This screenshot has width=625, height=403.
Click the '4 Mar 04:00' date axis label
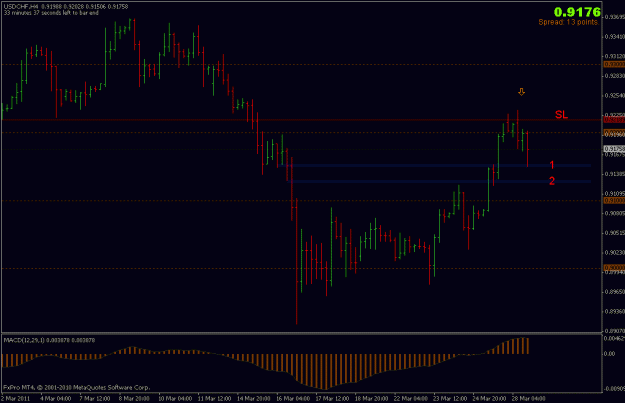[55, 398]
